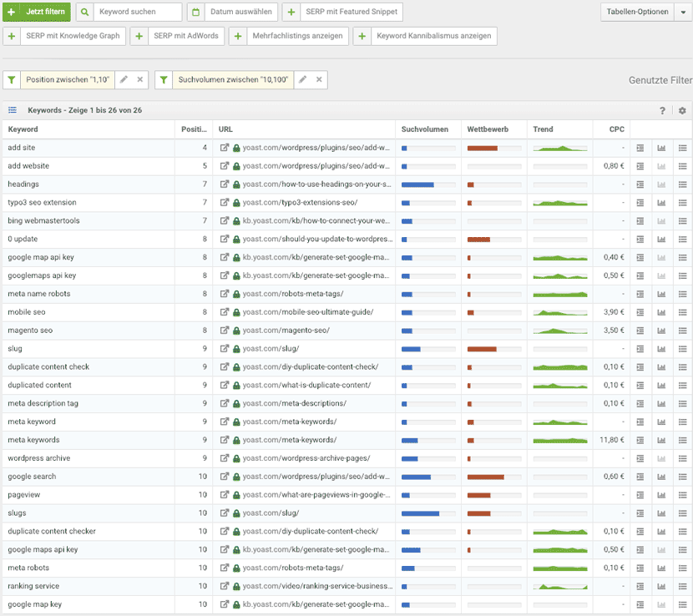The height and width of the screenshot is (616, 693).
Task: Open list menu icon for google map key row
Action: (x=682, y=605)
